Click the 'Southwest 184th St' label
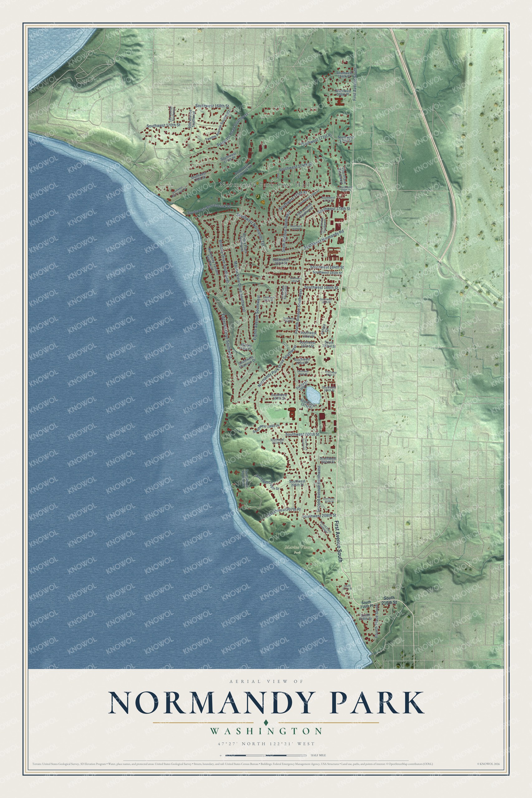Screen dimensions: 532x798 327,267
